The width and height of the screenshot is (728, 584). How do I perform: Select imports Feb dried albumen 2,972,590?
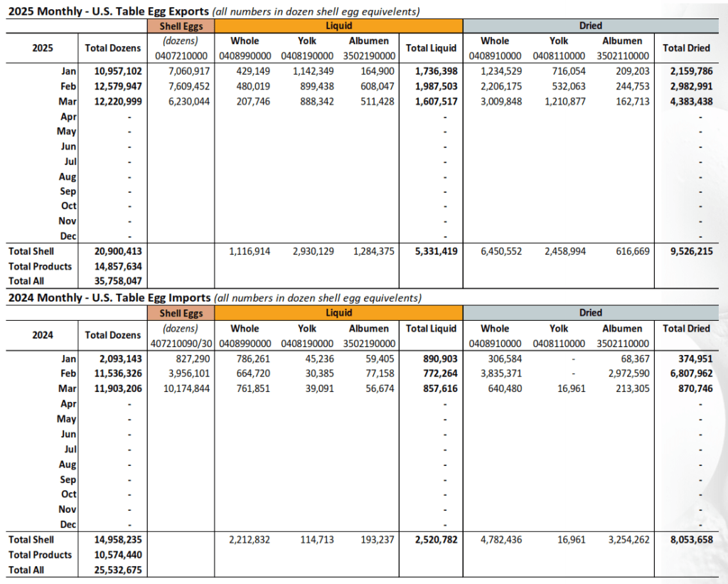tap(629, 373)
